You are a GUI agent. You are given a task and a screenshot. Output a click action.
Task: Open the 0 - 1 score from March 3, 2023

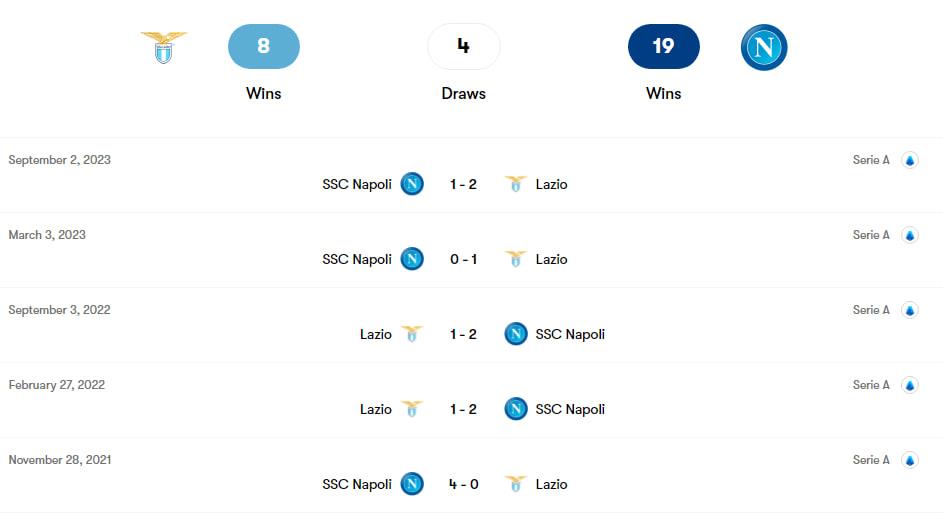(464, 259)
